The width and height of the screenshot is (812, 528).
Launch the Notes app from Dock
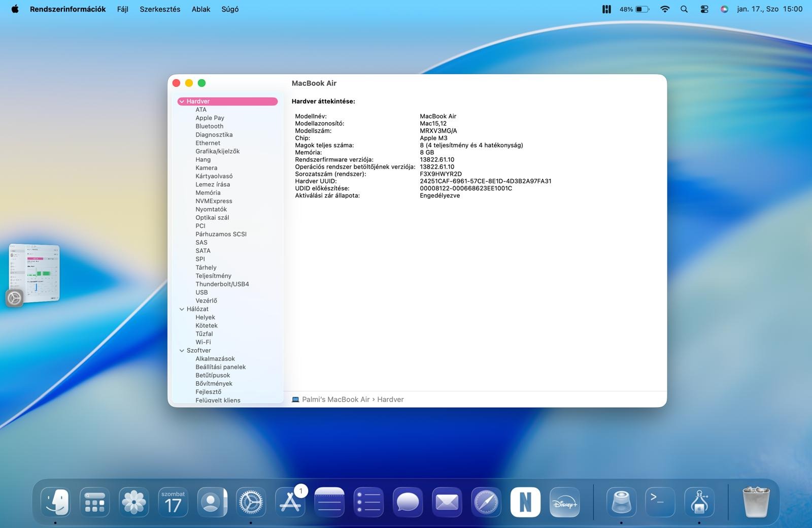pos(330,502)
